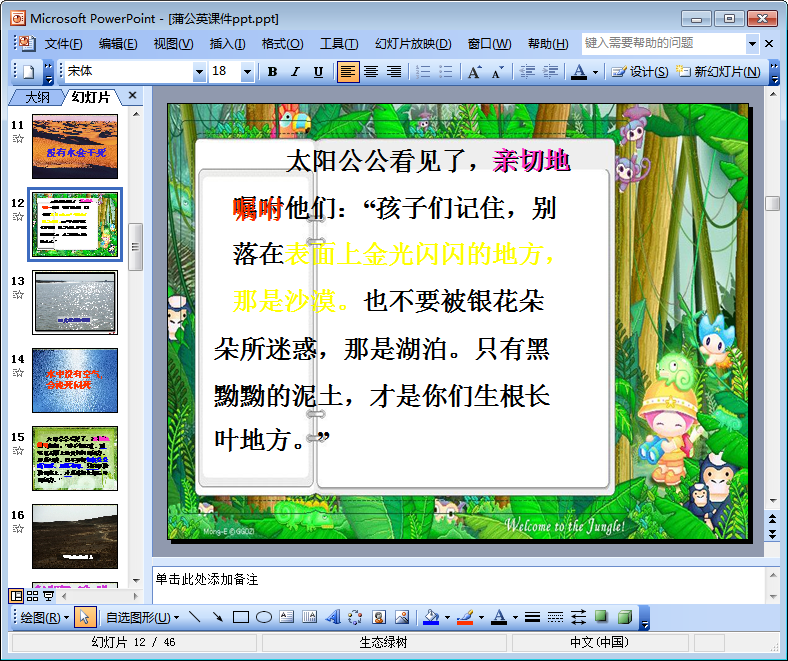Image resolution: width=788 pixels, height=661 pixels.
Task: Increase text indent level
Action: point(550,72)
